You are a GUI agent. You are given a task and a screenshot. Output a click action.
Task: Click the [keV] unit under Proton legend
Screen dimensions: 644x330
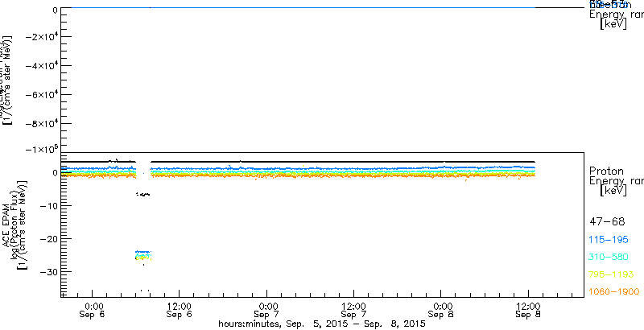613,190
